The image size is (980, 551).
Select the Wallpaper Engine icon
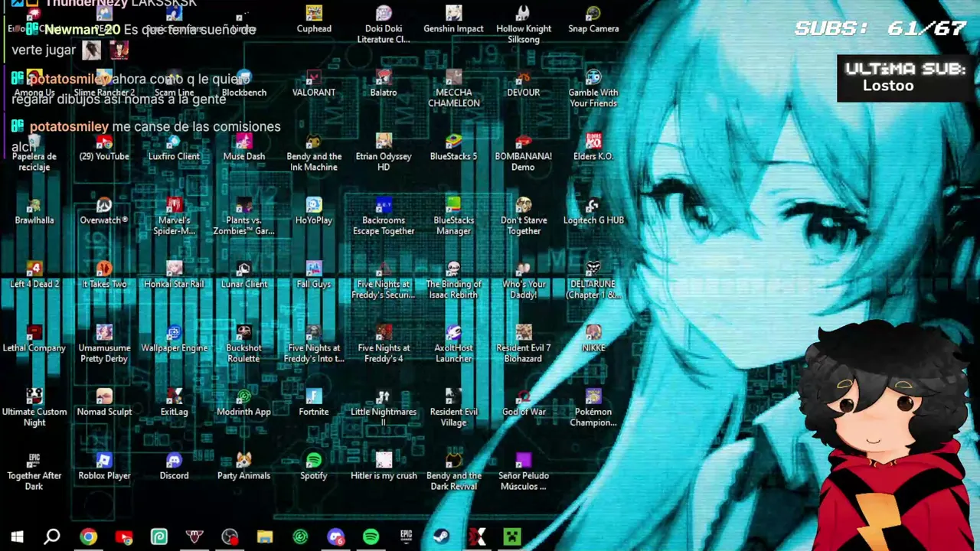point(174,339)
